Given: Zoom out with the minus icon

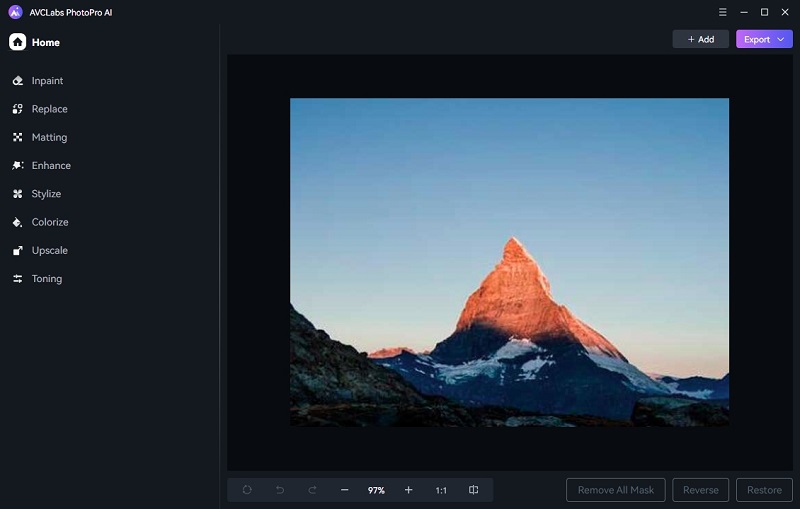Looking at the screenshot, I should pyautogui.click(x=344, y=490).
